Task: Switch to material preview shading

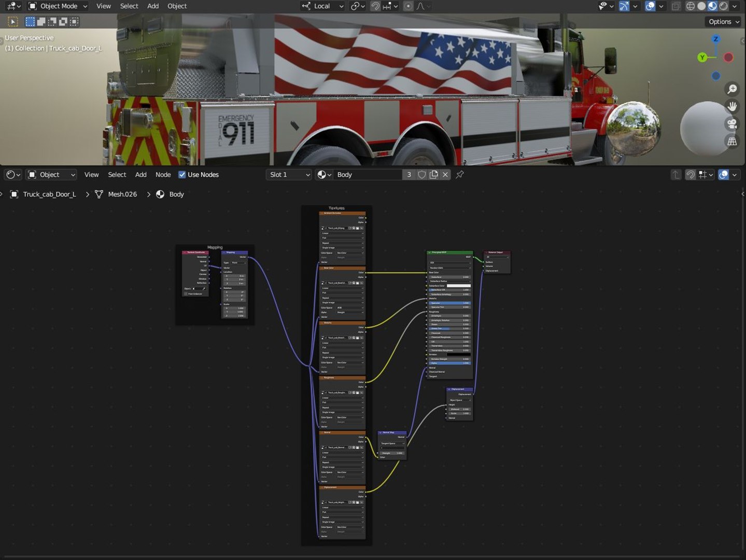Action: point(712,6)
